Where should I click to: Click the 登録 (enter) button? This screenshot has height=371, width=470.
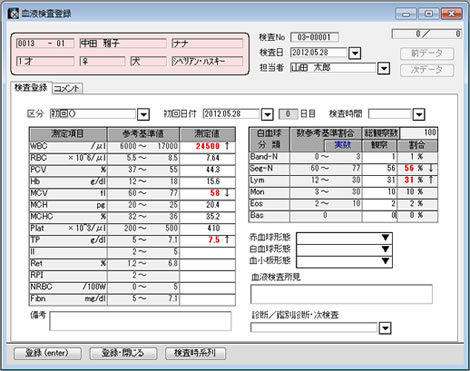click(x=47, y=353)
